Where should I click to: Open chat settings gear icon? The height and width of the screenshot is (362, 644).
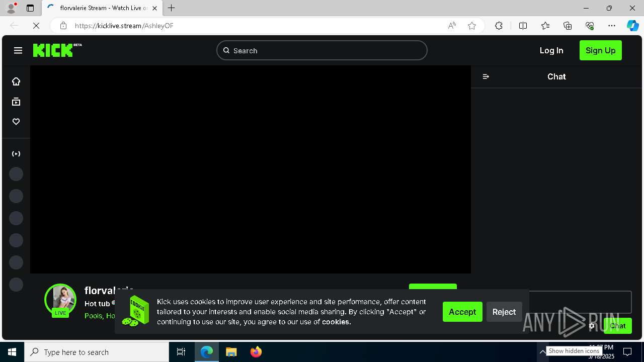pyautogui.click(x=592, y=326)
